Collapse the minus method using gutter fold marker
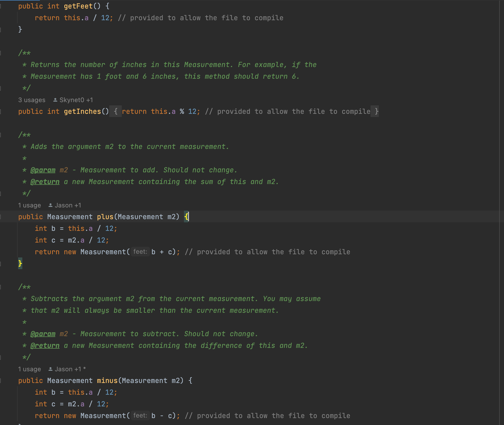The width and height of the screenshot is (504, 425). coord(1,381)
